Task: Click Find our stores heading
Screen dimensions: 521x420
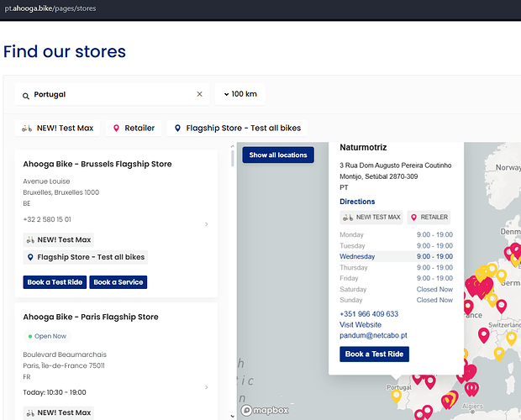Action: [65, 51]
